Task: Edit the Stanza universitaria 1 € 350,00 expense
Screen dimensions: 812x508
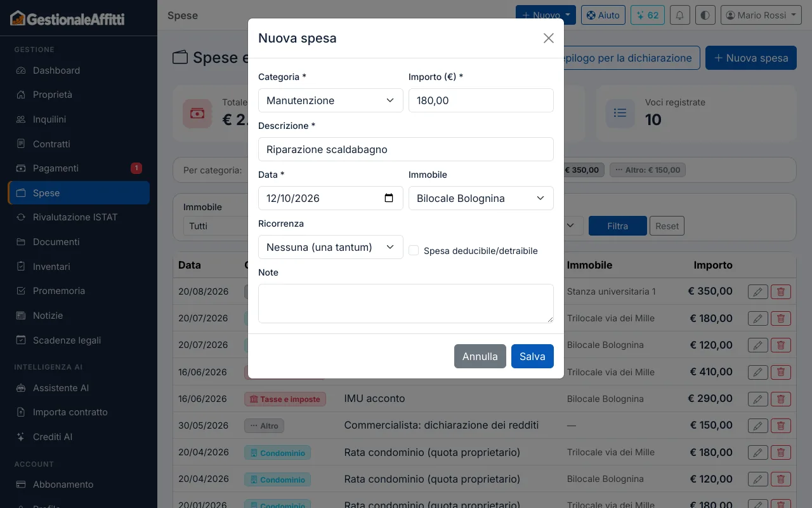Action: pyautogui.click(x=757, y=291)
